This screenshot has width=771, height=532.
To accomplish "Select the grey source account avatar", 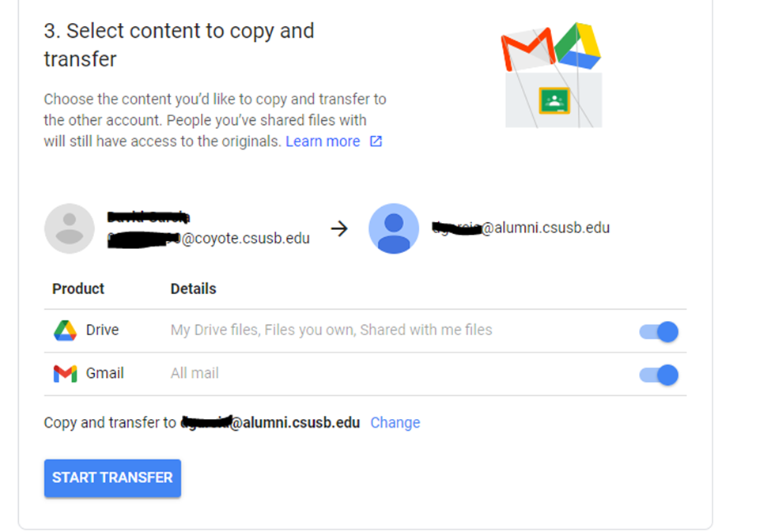I will pyautogui.click(x=70, y=228).
